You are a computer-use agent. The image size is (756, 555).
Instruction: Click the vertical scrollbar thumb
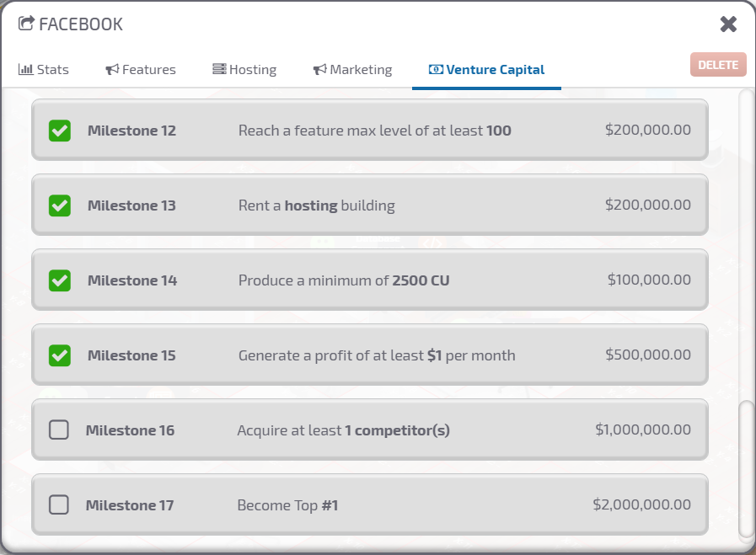(745, 469)
